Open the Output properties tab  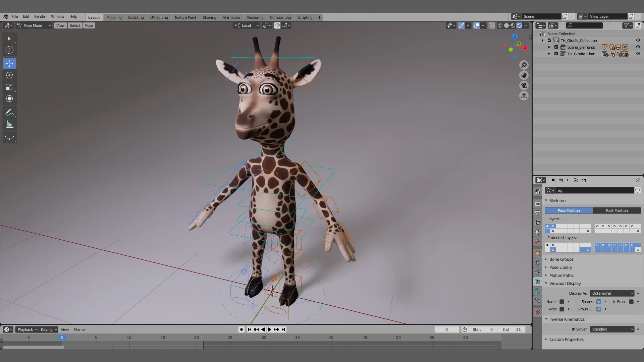538,213
